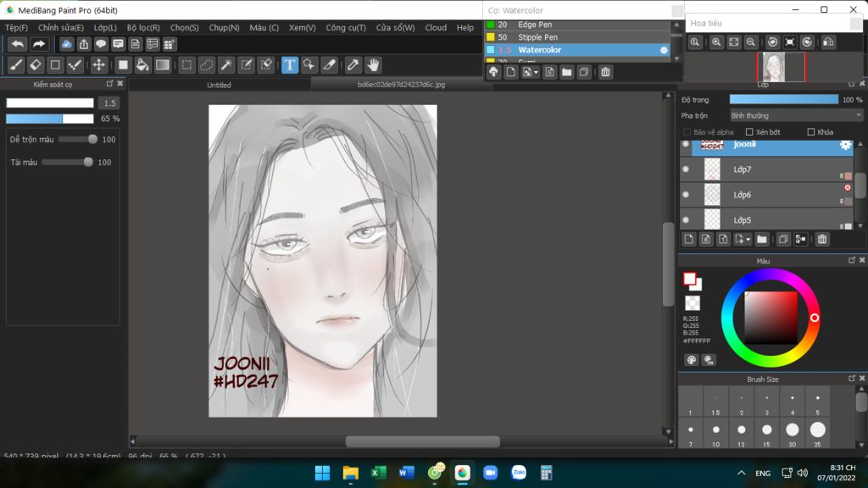This screenshot has height=488, width=868.
Task: Flip canvas view in Navigator
Action: (x=828, y=42)
